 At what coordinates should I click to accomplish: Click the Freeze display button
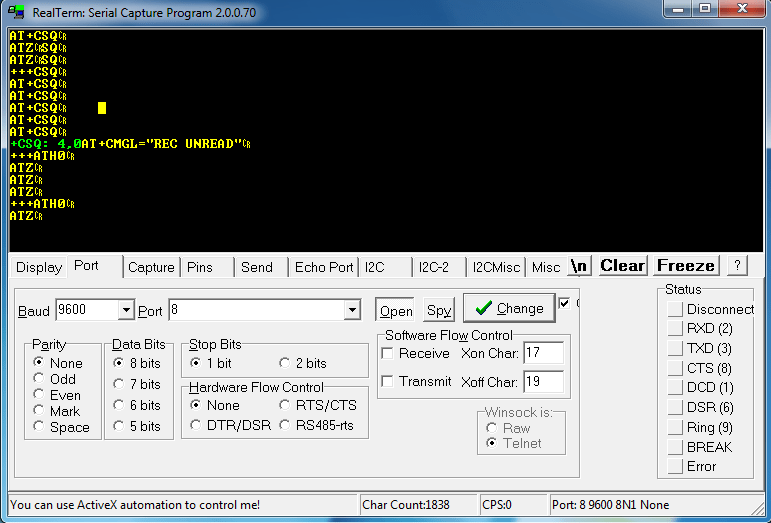685,266
